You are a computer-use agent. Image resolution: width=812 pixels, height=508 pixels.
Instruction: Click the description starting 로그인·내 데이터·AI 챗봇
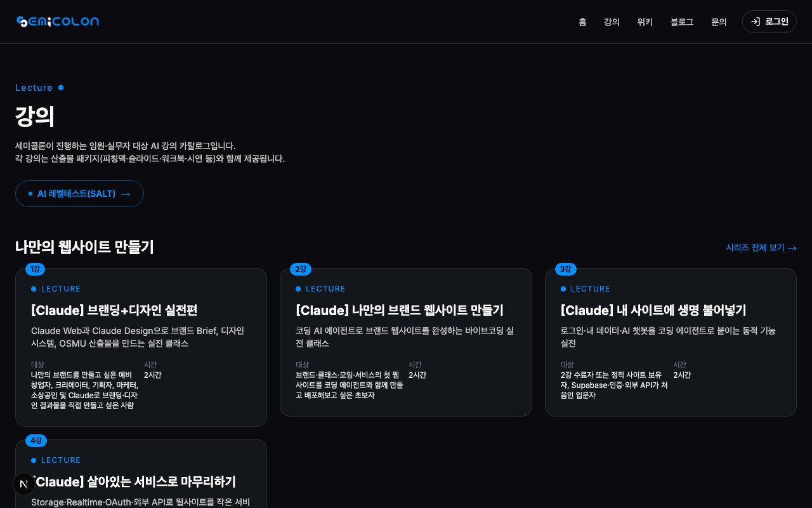[668, 337]
